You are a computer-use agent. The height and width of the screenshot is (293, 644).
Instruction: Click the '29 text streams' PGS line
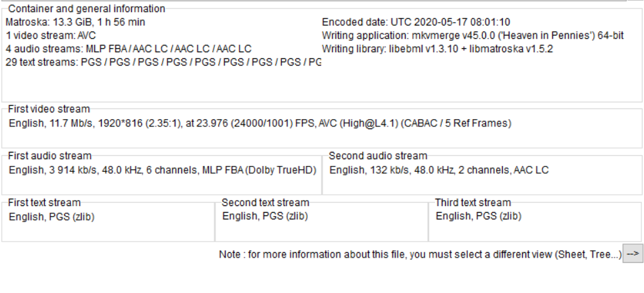(162, 62)
